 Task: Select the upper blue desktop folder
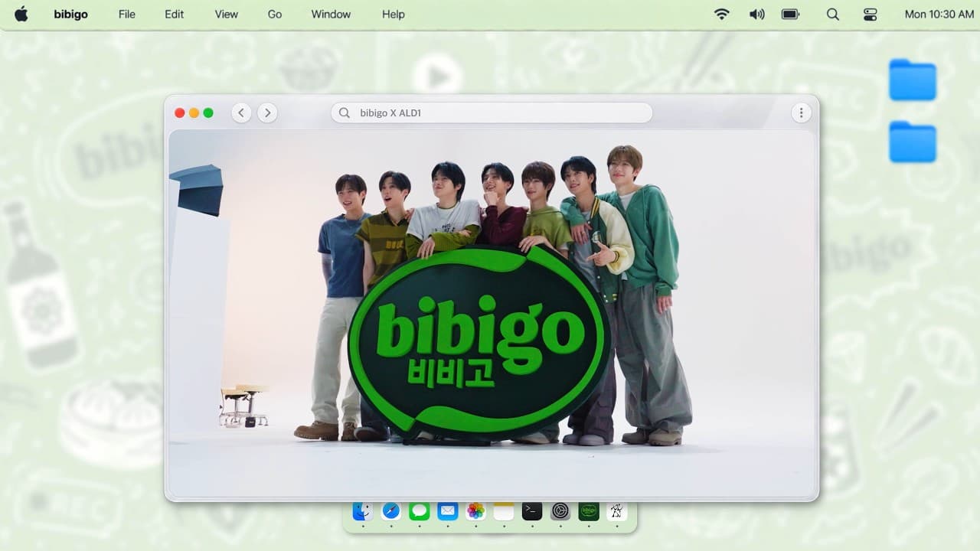[x=913, y=80]
